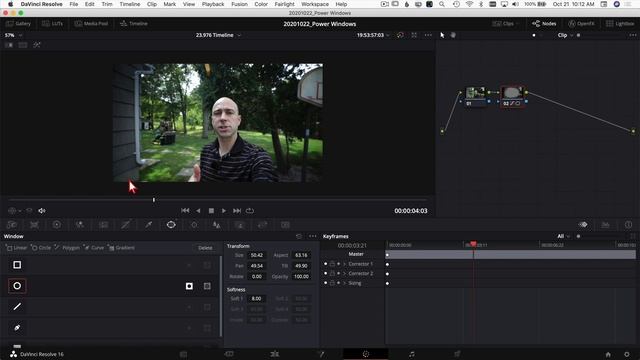Select the Polygon line window preset

17,307
